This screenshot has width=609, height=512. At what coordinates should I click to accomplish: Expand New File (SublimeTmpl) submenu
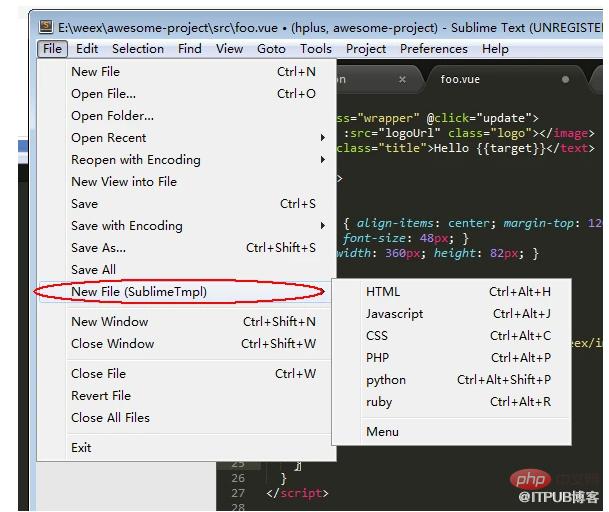(x=187, y=292)
